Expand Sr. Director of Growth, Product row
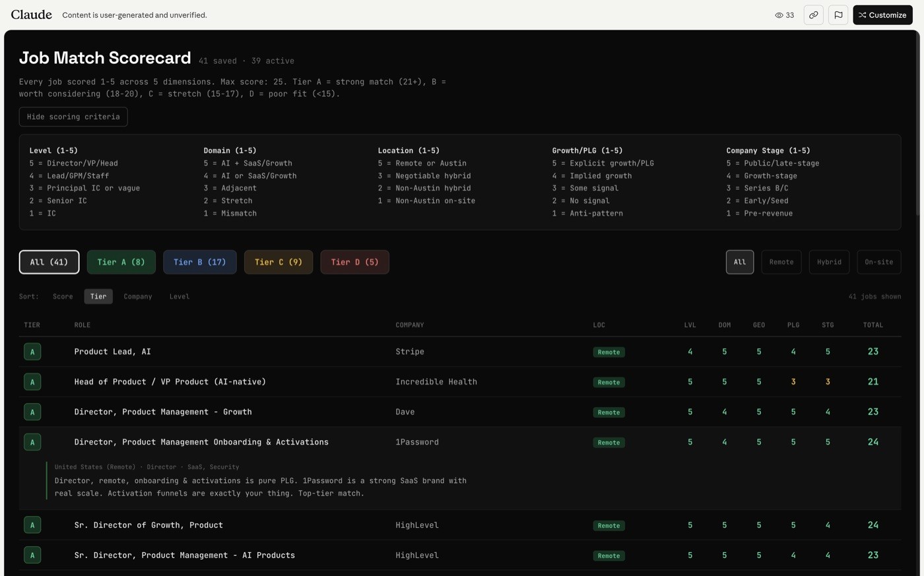The image size is (924, 576). tap(460, 525)
